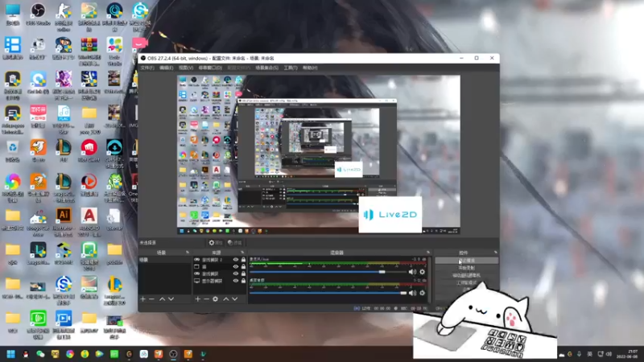Open settings gear for microphone mixer channel
This screenshot has width=644, height=362.
click(x=422, y=272)
